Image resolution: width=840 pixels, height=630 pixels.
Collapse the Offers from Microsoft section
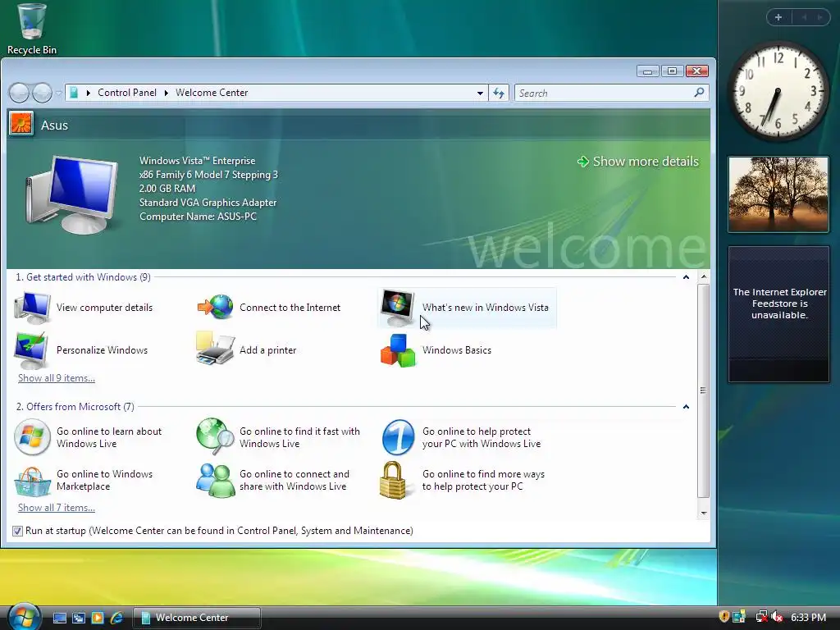pyautogui.click(x=686, y=407)
